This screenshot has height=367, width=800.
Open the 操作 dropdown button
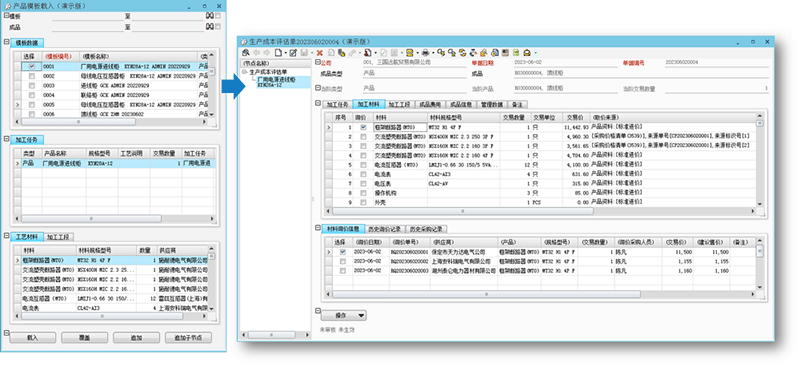343,315
